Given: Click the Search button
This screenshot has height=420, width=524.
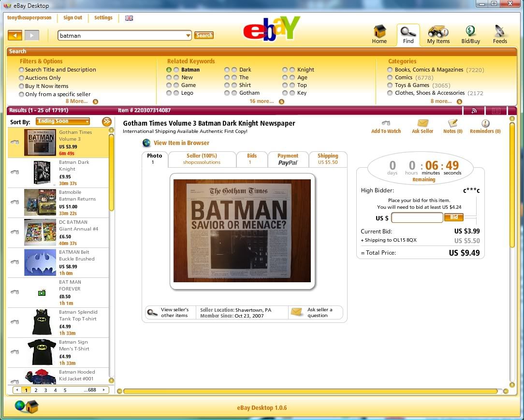Looking at the screenshot, I should 204,35.
